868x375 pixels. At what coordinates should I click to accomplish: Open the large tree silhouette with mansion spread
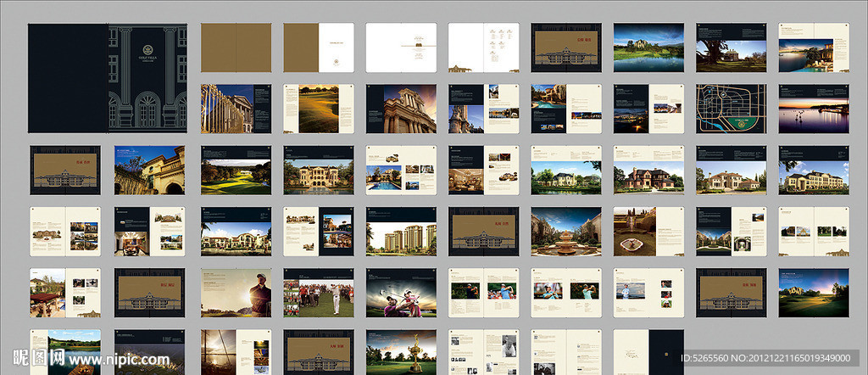click(732, 48)
